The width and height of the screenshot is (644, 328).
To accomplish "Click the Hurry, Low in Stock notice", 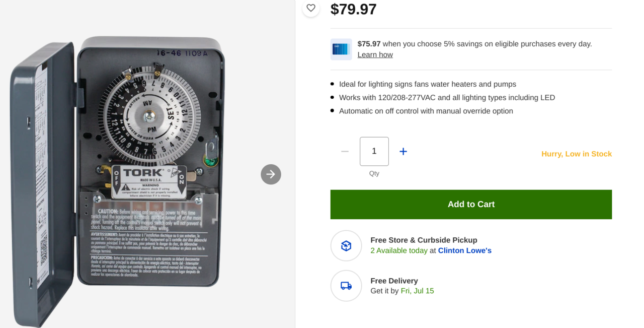I will (576, 154).
